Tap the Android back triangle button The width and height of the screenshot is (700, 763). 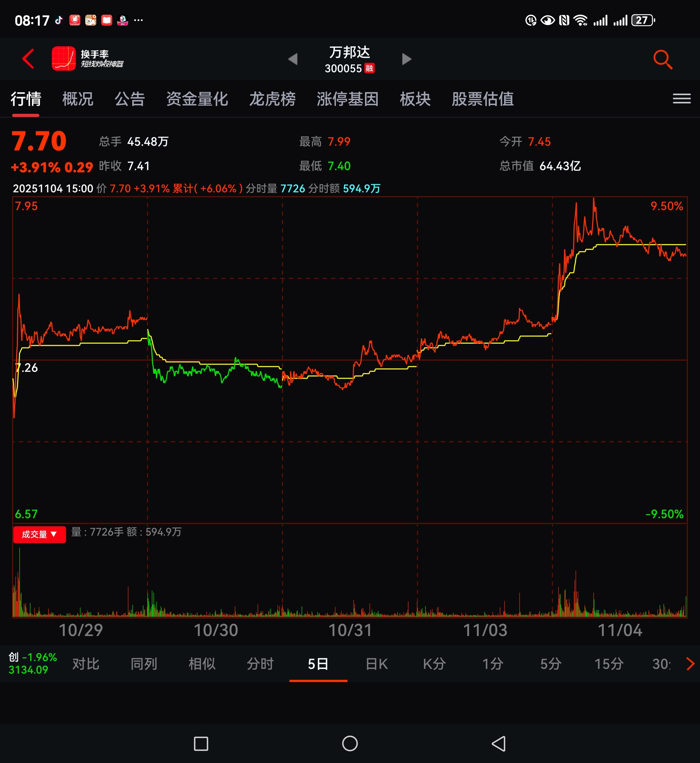(x=498, y=743)
